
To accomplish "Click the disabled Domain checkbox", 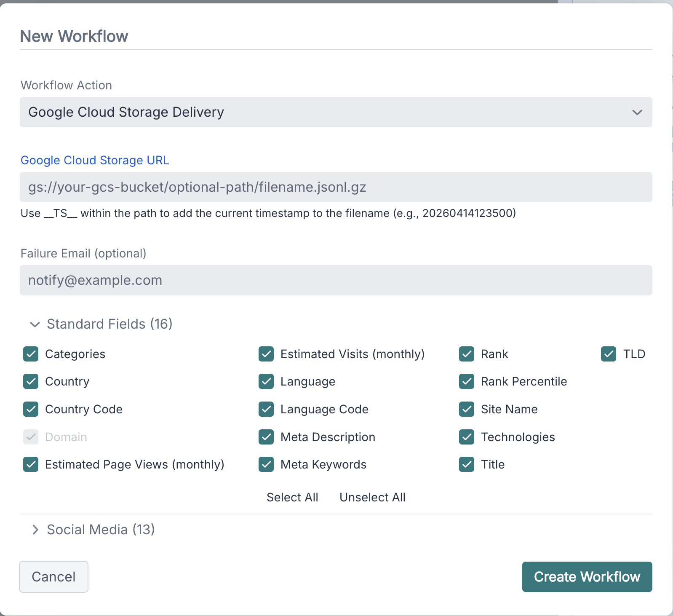I will point(31,437).
